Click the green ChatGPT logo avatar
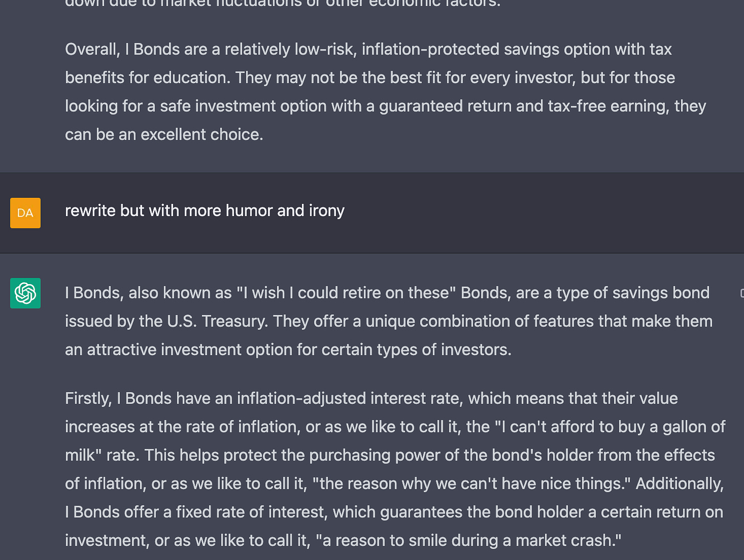The image size is (744, 560). [25, 293]
